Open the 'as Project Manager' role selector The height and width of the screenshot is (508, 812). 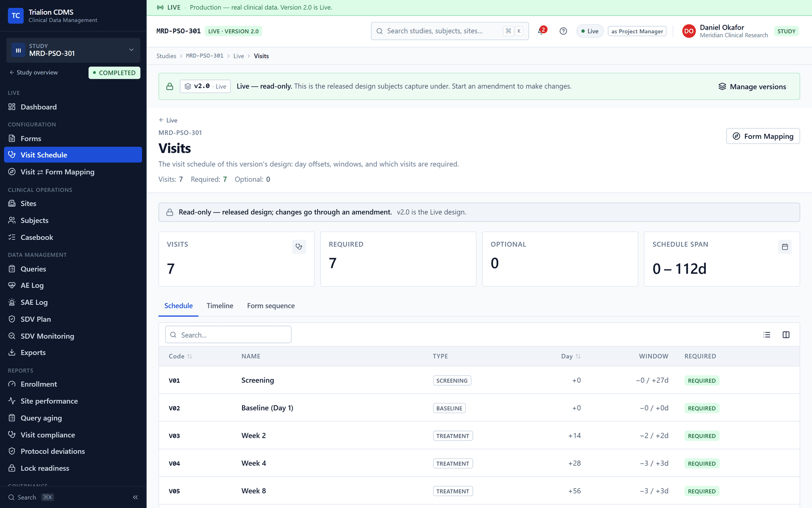click(637, 31)
